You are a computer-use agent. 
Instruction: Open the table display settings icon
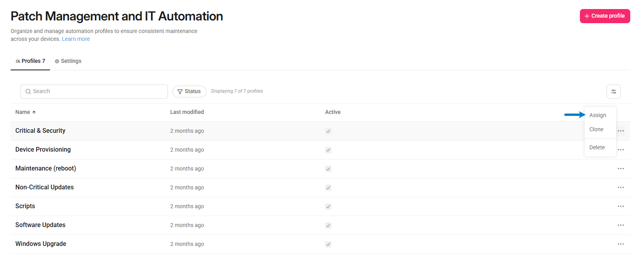click(613, 92)
